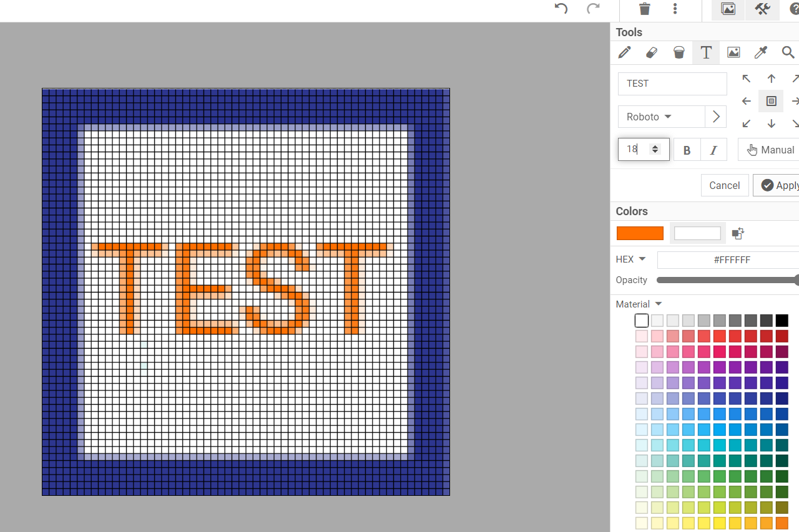Image resolution: width=799 pixels, height=532 pixels.
Task: Open the three-dot more options menu
Action: click(675, 9)
